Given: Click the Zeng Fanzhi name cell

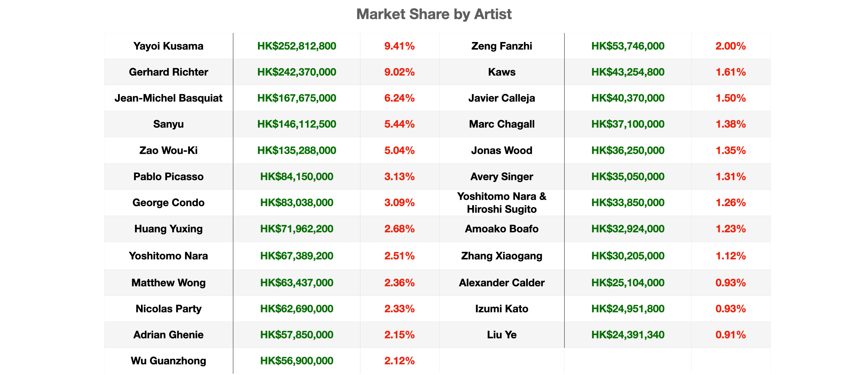Looking at the screenshot, I should point(502,46).
